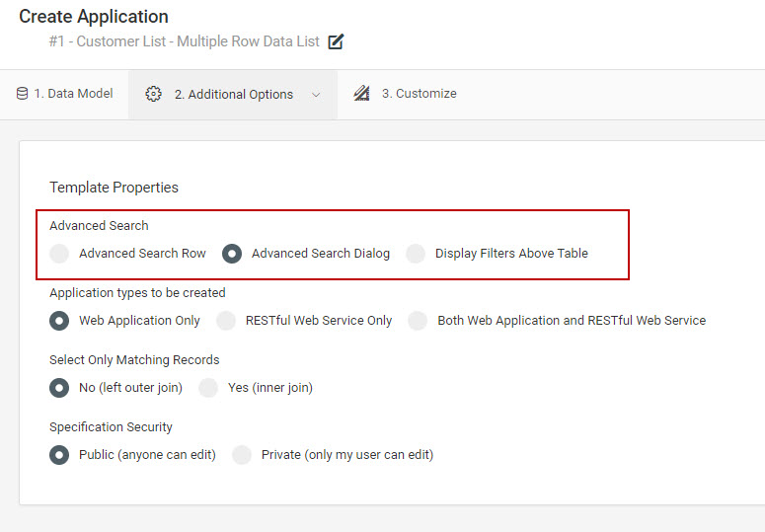
Task: Click the gear icon for Additional Options
Action: [153, 94]
